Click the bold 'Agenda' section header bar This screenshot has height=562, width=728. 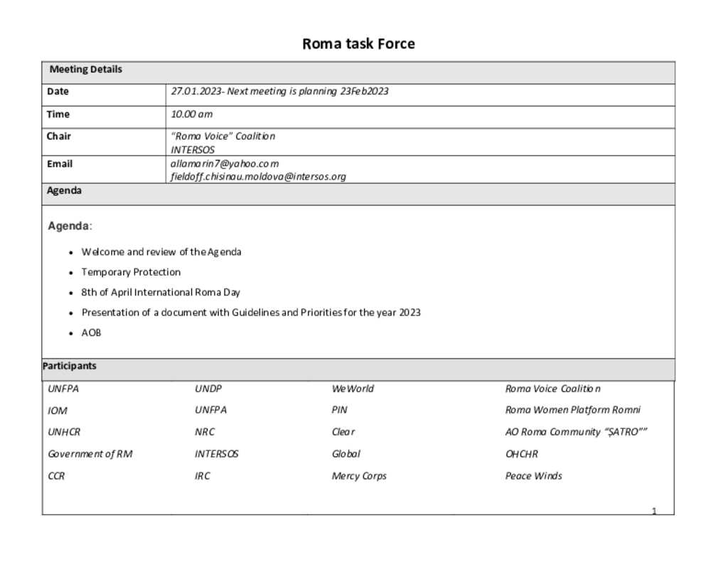(358, 195)
